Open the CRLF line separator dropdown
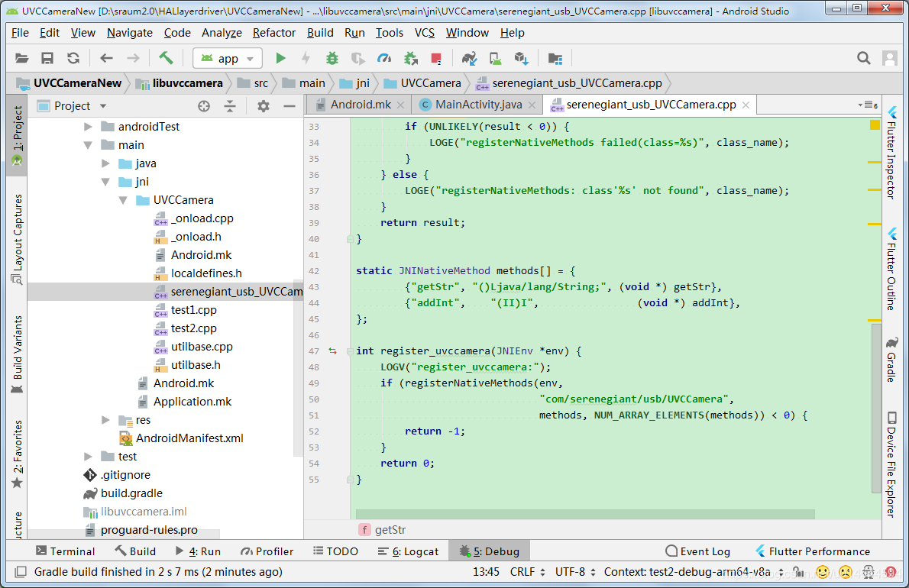This screenshot has width=909, height=588. click(x=528, y=572)
